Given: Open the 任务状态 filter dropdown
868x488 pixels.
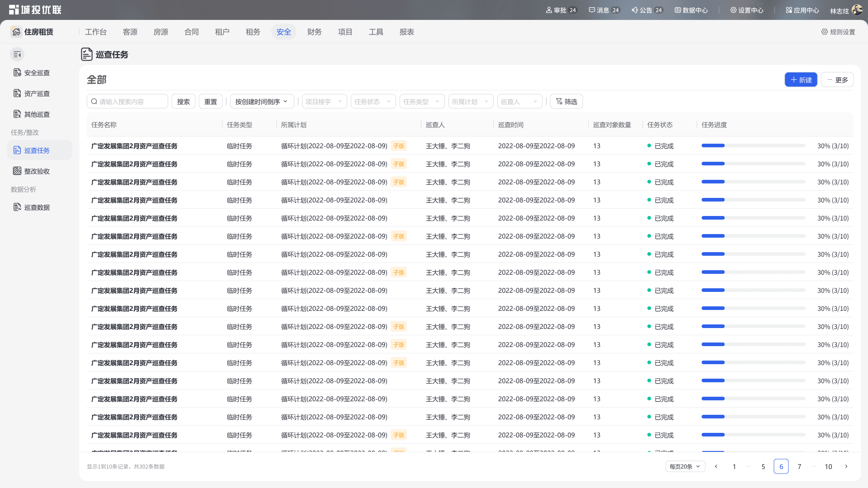Looking at the screenshot, I should (373, 102).
